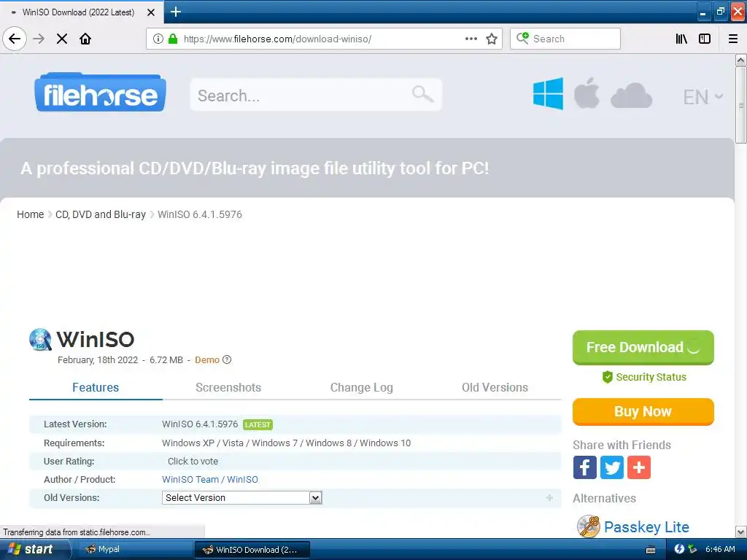Viewport: 747px width, 560px height.
Task: Select the Windows platform icon
Action: (x=548, y=94)
